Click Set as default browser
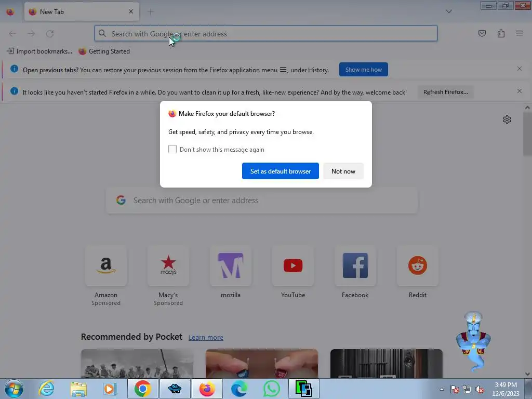 (280, 171)
